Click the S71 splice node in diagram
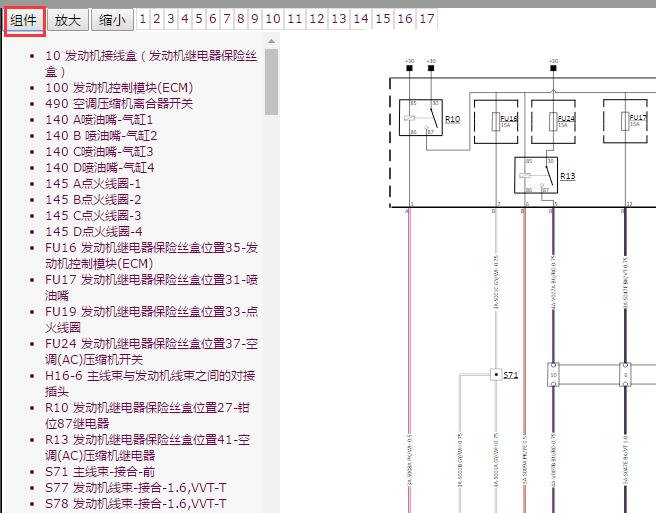656x513 pixels. point(496,374)
